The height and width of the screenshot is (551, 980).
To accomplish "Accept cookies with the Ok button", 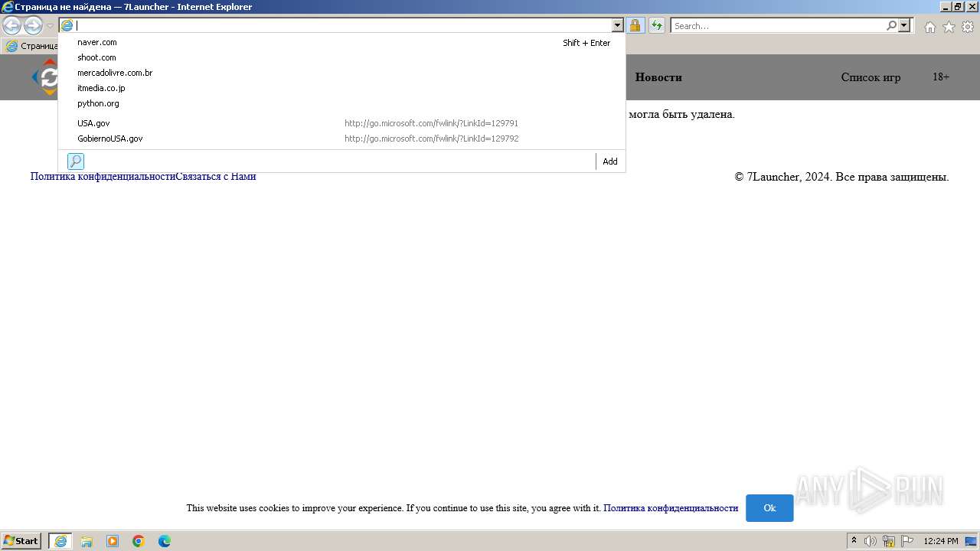I will [769, 508].
